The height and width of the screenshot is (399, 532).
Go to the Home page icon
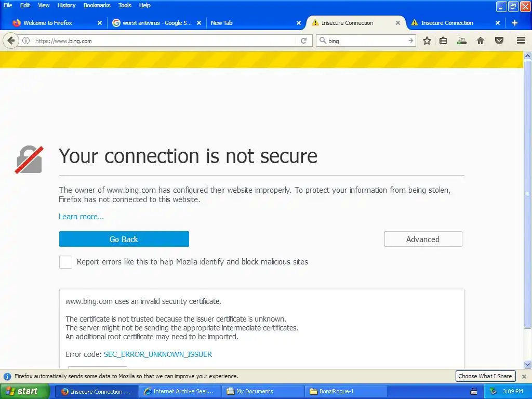pos(481,41)
